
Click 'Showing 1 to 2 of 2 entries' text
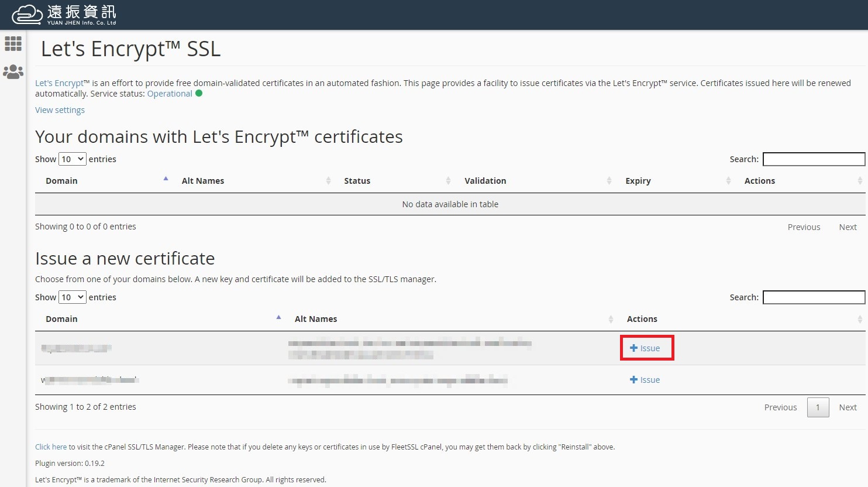tap(85, 407)
